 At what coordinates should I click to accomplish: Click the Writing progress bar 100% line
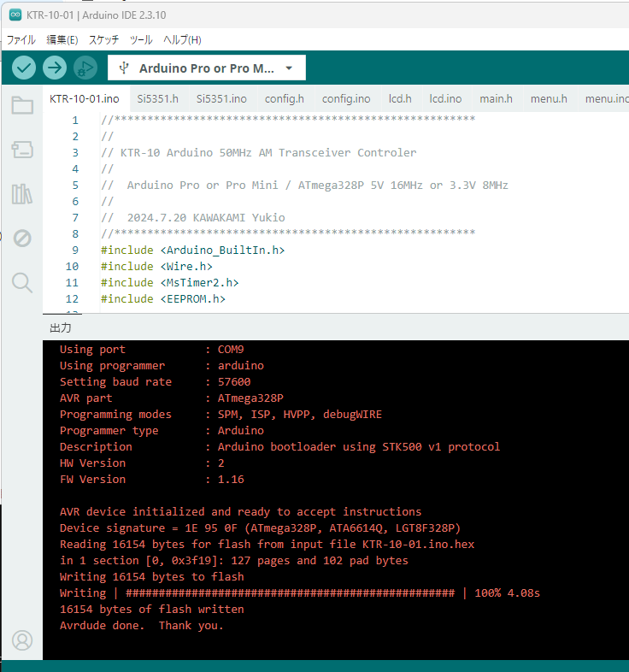299,593
